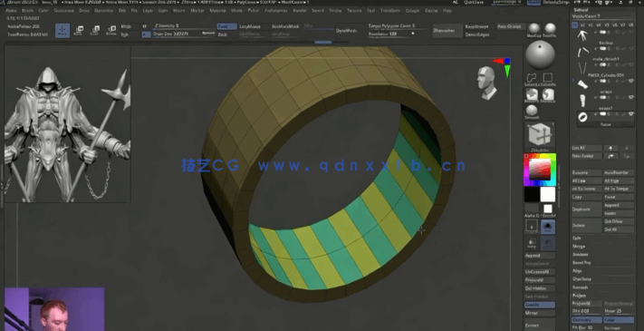Open the large brush preview sphere
Viewport: 644px width, 331px height.
(540, 55)
